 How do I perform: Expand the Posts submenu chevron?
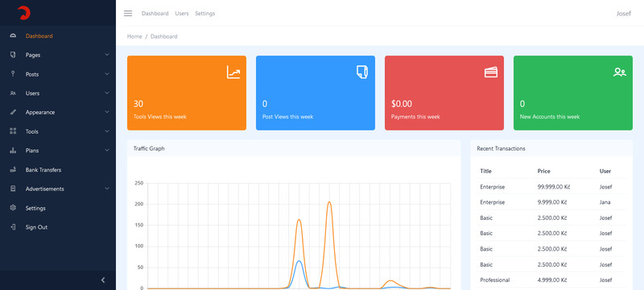click(107, 74)
